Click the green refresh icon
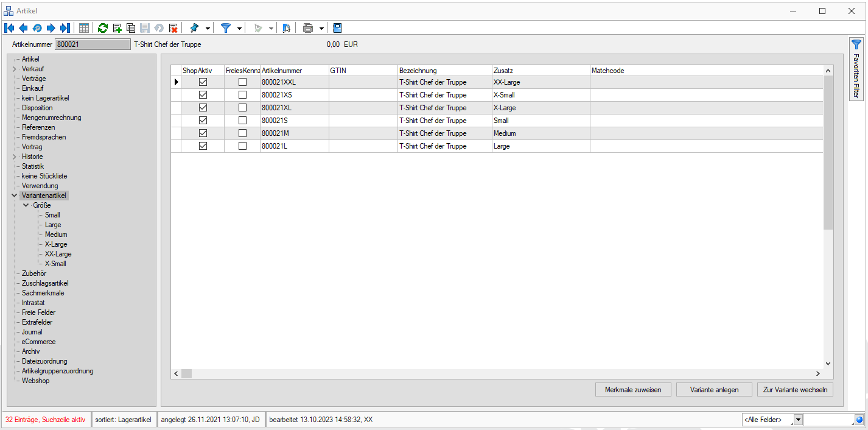 pos(103,28)
